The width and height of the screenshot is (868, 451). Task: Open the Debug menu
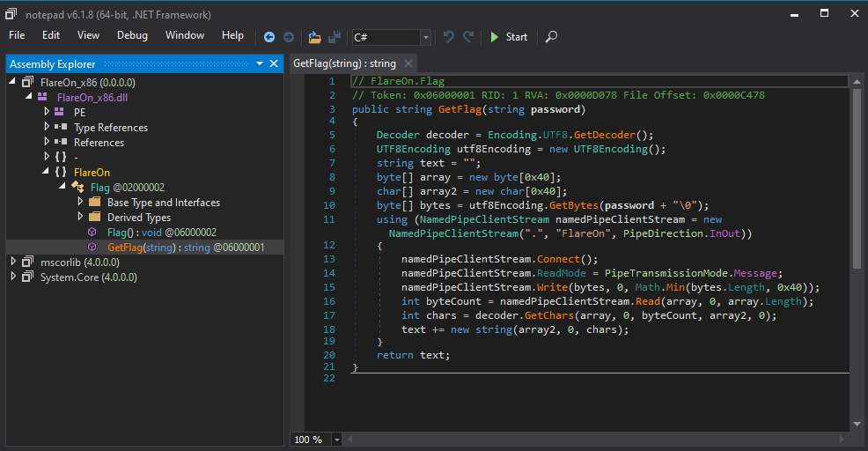point(132,35)
